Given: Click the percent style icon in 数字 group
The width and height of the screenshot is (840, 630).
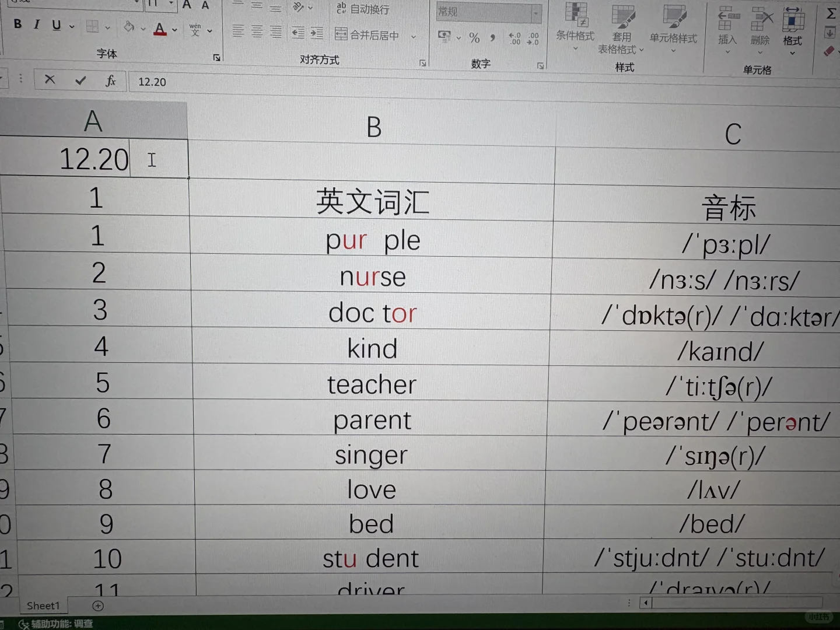Looking at the screenshot, I should [474, 37].
